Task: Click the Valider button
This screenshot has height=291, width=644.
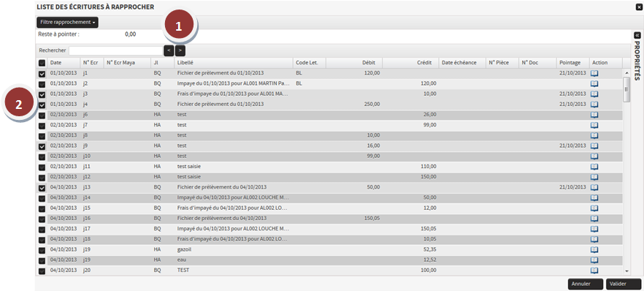Action: (x=623, y=284)
